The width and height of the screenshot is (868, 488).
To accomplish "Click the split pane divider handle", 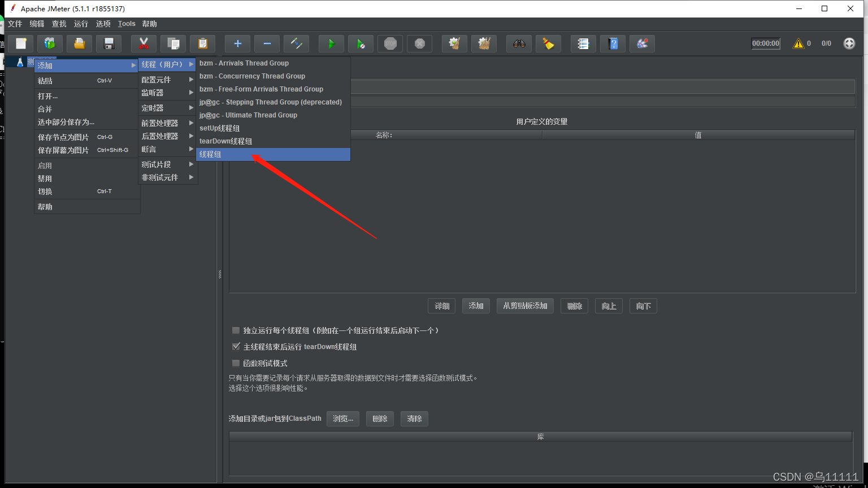I will click(220, 274).
